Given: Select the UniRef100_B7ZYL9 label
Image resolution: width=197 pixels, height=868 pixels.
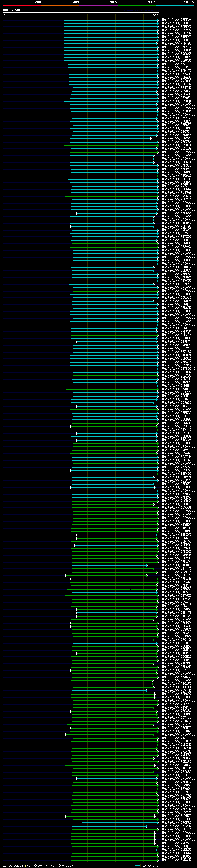Looking at the screenshot, I should pos(176,64).
